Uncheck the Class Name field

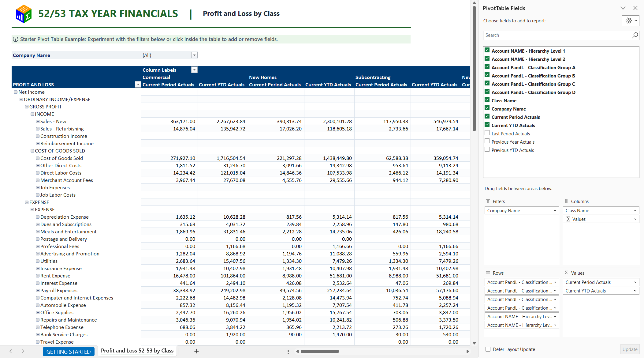click(487, 100)
